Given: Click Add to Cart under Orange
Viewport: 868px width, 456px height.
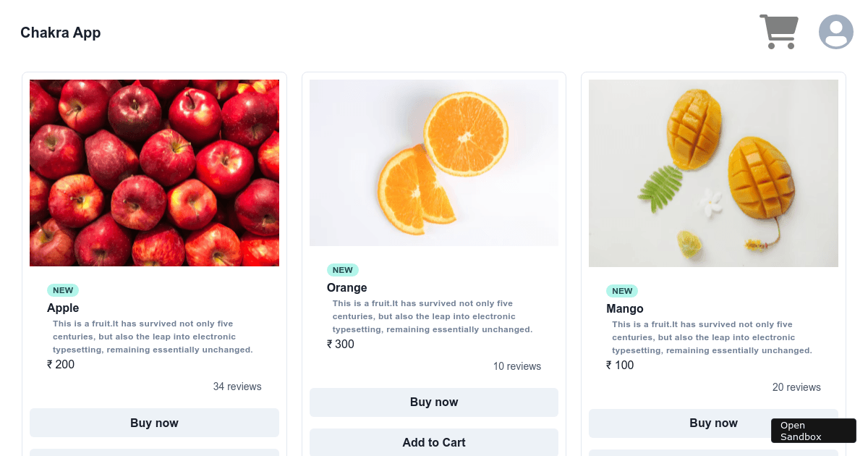Looking at the screenshot, I should tap(434, 442).
